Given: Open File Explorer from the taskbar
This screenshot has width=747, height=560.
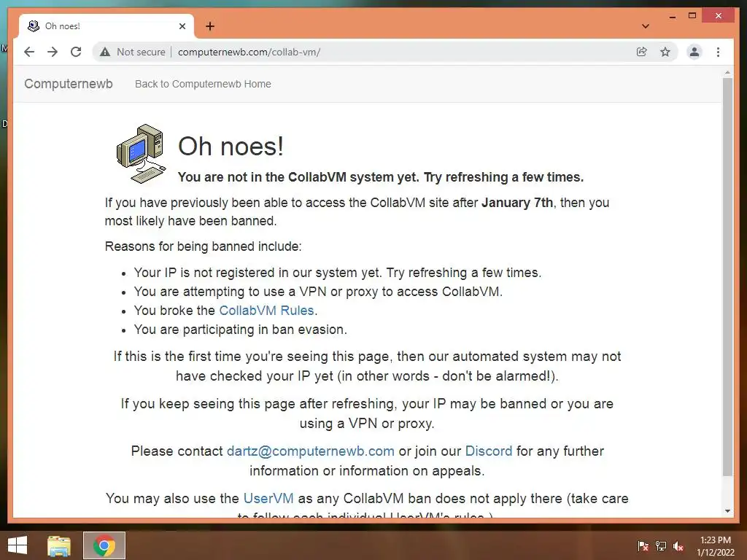Looking at the screenshot, I should click(58, 545).
